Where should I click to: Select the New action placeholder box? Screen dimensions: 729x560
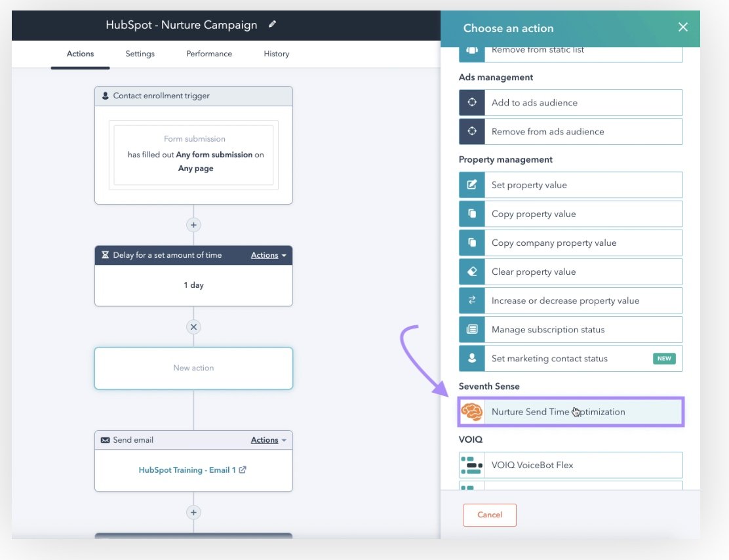click(x=193, y=368)
